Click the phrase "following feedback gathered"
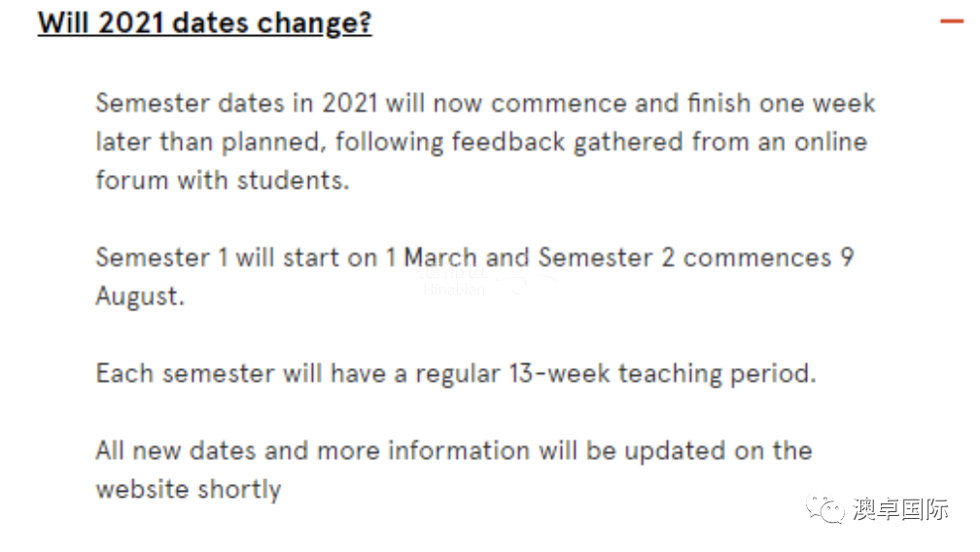Image resolution: width=980 pixels, height=552 pixels. (508, 142)
